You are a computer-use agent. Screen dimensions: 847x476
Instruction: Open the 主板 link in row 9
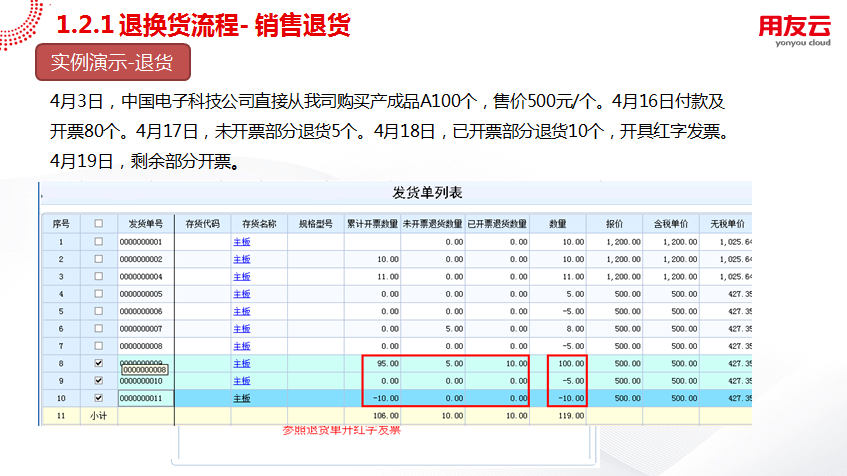click(x=241, y=380)
